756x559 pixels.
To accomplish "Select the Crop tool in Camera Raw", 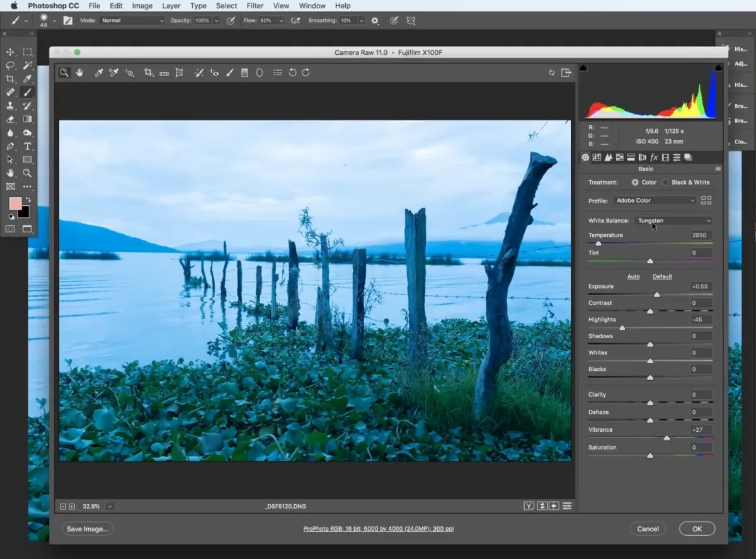I will [148, 72].
